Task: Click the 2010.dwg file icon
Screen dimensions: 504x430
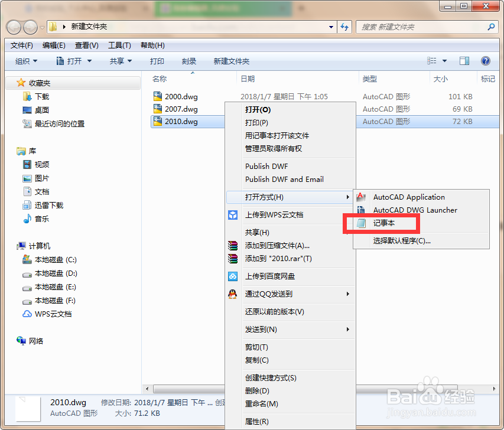Action: pyautogui.click(x=158, y=121)
